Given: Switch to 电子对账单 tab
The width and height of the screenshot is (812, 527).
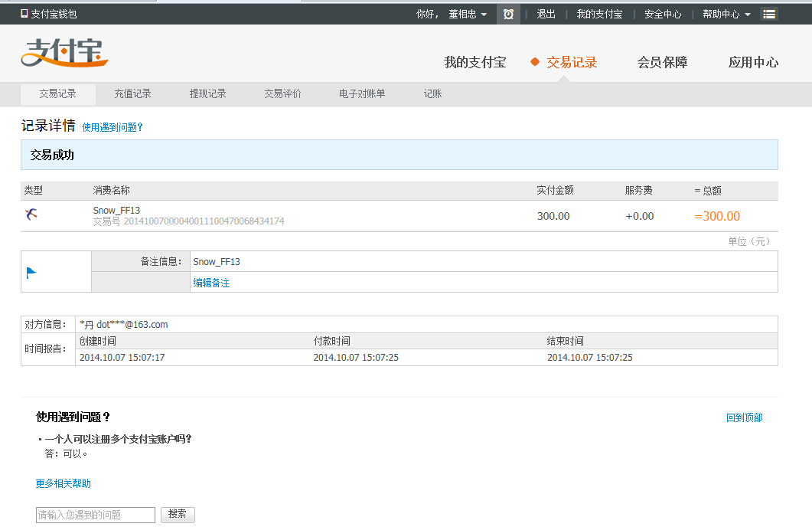Looking at the screenshot, I should [x=362, y=93].
